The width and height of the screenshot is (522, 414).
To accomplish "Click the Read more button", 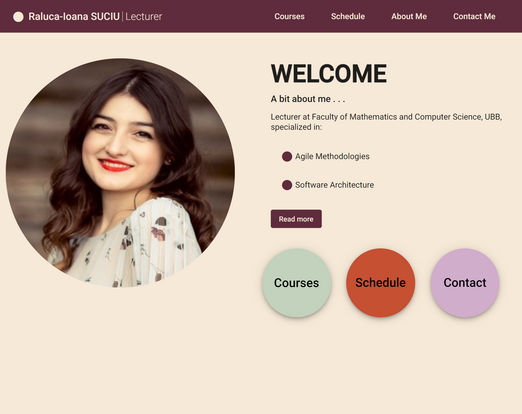I will 296,219.
